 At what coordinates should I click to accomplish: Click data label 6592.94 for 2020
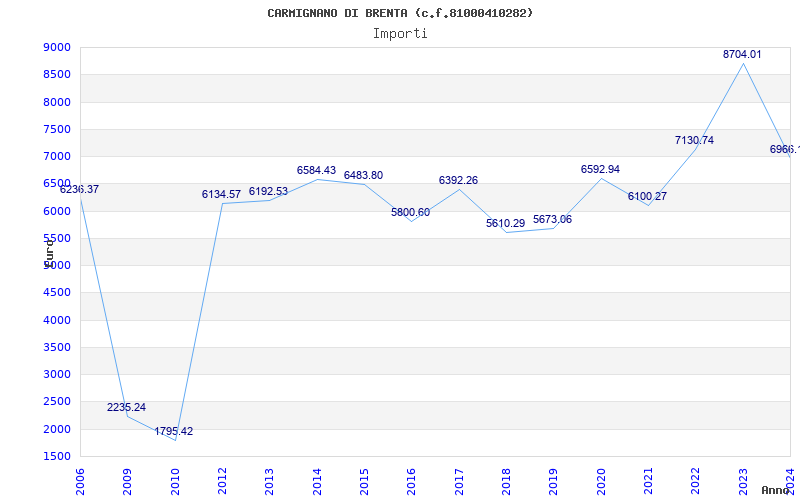tap(600, 169)
